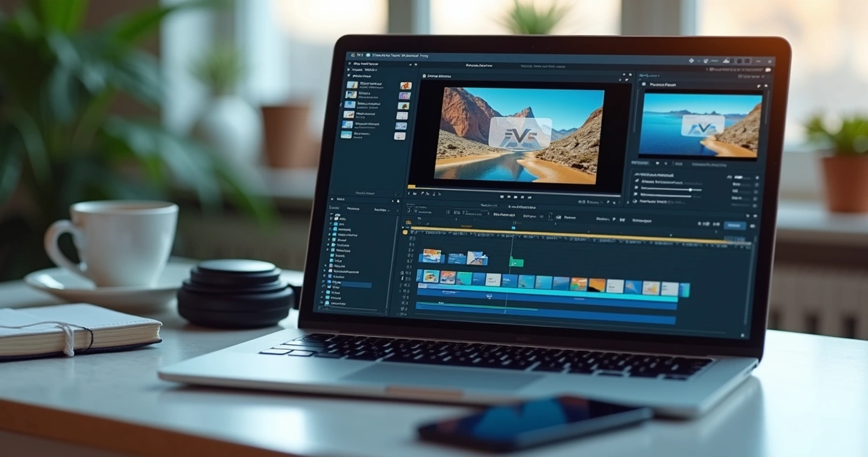Open the tab label above the main preview

(x=440, y=76)
